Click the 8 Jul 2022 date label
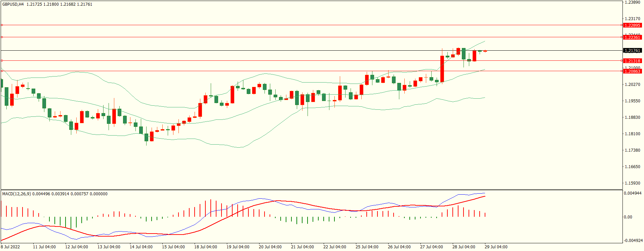This screenshot has height=251, width=644. (x=10, y=247)
